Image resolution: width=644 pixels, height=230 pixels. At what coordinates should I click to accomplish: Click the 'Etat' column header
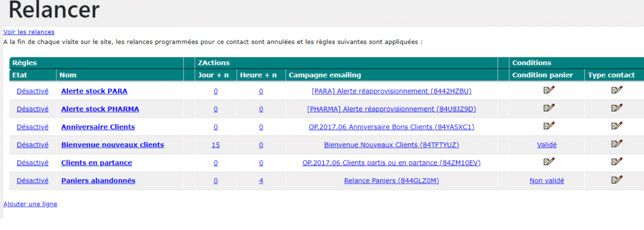pos(19,75)
